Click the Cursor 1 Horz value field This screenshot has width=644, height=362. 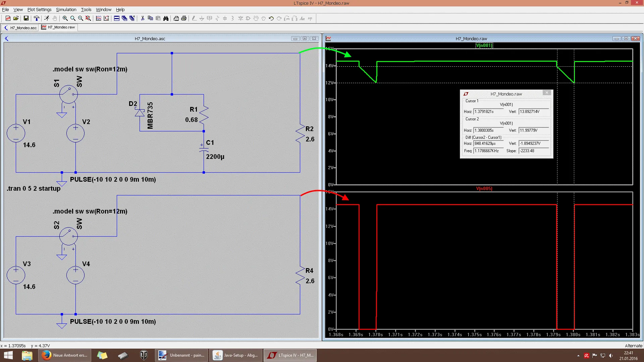point(488,112)
